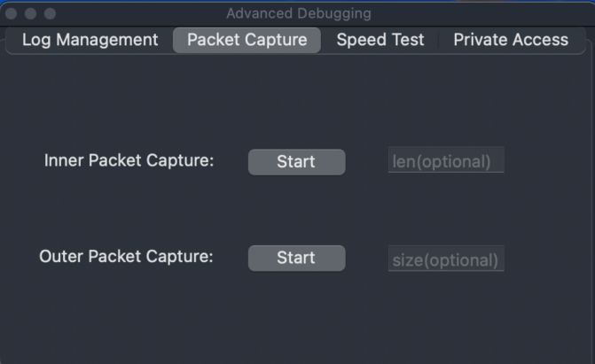595x364 pixels.
Task: Focus the inner capture length field
Action: [446, 161]
